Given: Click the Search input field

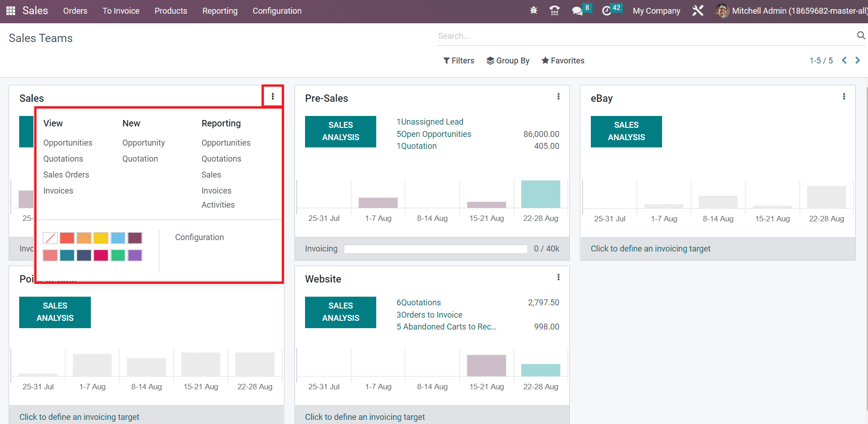Looking at the screenshot, I should [x=644, y=36].
